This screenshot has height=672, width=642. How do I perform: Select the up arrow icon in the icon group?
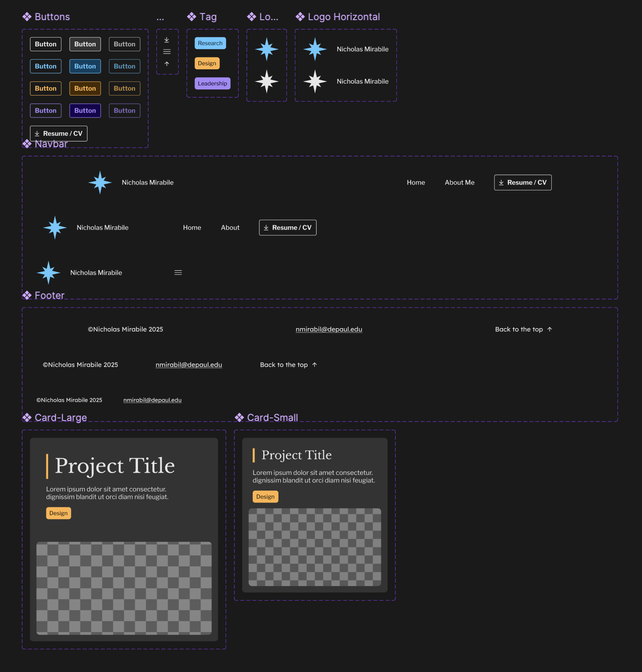click(x=167, y=64)
